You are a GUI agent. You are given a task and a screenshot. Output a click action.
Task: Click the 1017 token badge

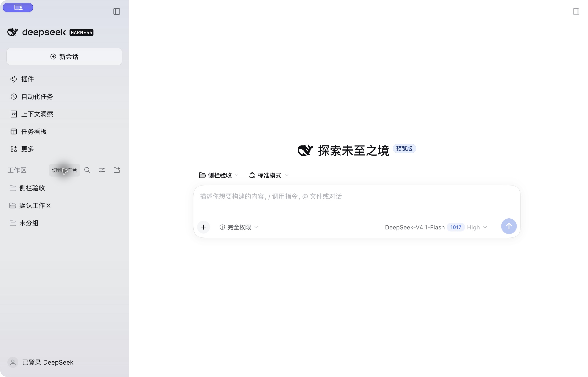[x=456, y=227]
